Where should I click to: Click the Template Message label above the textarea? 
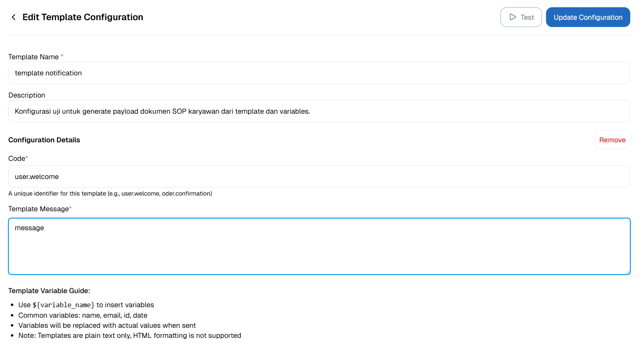click(38, 209)
